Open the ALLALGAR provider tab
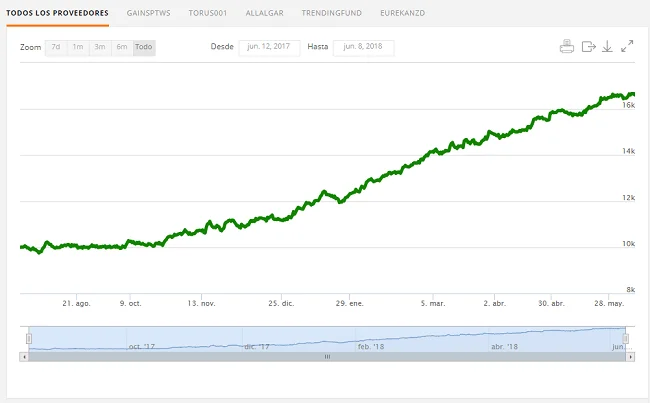Viewport: 650px width, 403px height. (264, 13)
